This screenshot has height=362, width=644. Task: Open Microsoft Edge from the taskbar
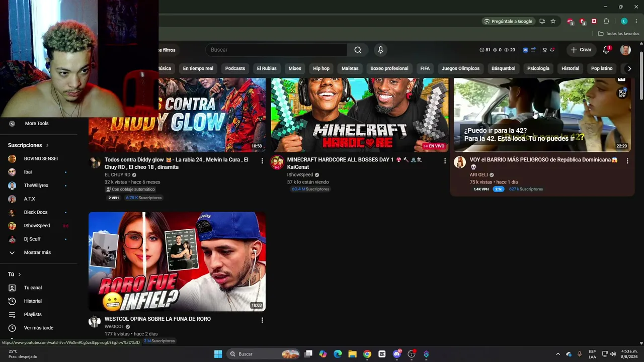pyautogui.click(x=338, y=354)
